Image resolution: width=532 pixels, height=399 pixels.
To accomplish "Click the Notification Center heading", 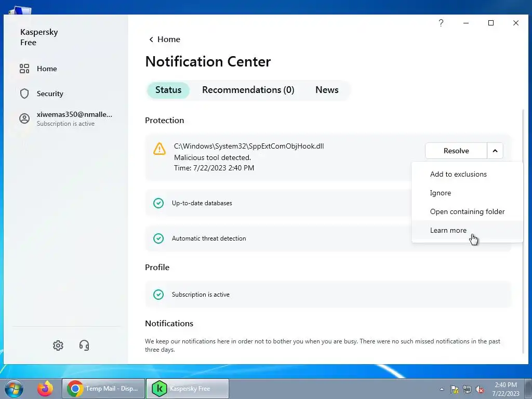I will [x=208, y=61].
